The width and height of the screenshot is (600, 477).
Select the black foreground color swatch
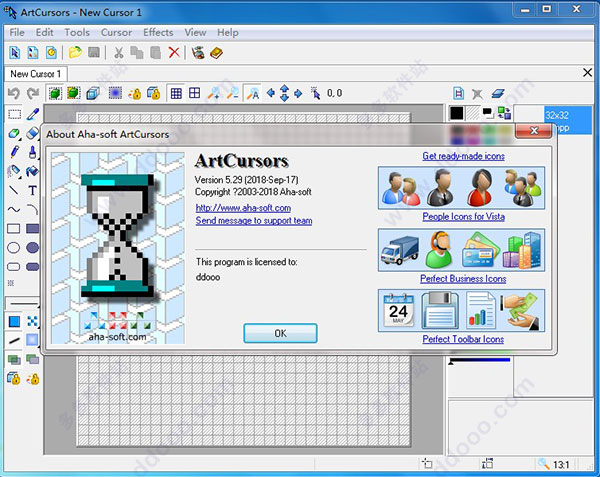point(457,113)
